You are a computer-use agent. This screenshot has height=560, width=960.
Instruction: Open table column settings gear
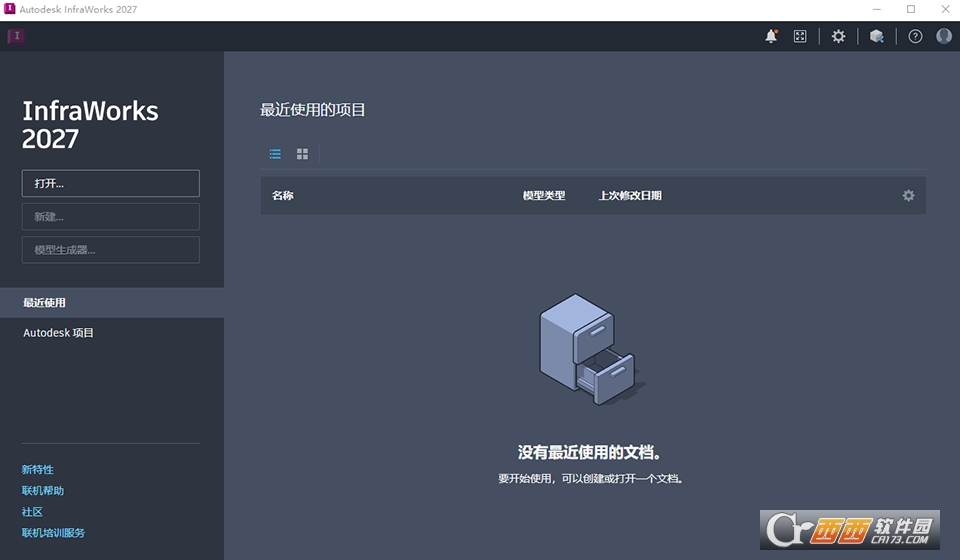click(x=909, y=195)
